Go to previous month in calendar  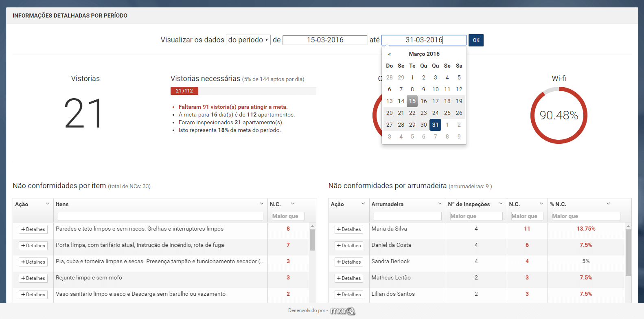click(x=390, y=54)
